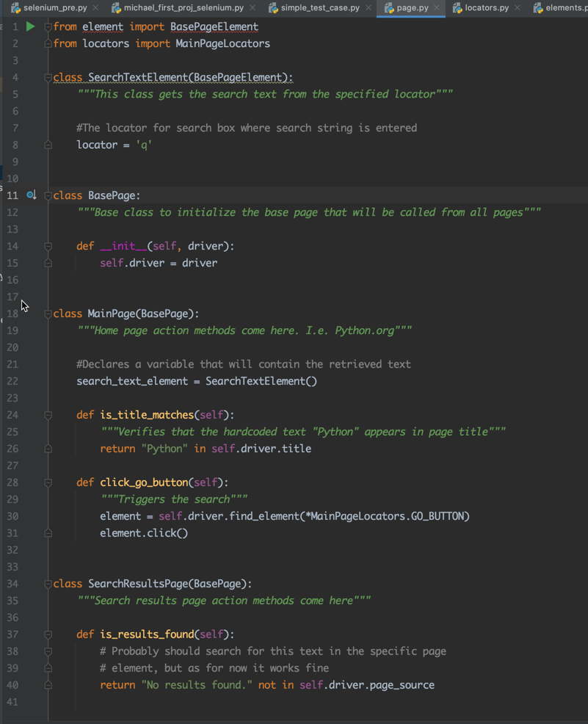Close the locators.py tab
The width and height of the screenshot is (588, 724).
click(518, 8)
